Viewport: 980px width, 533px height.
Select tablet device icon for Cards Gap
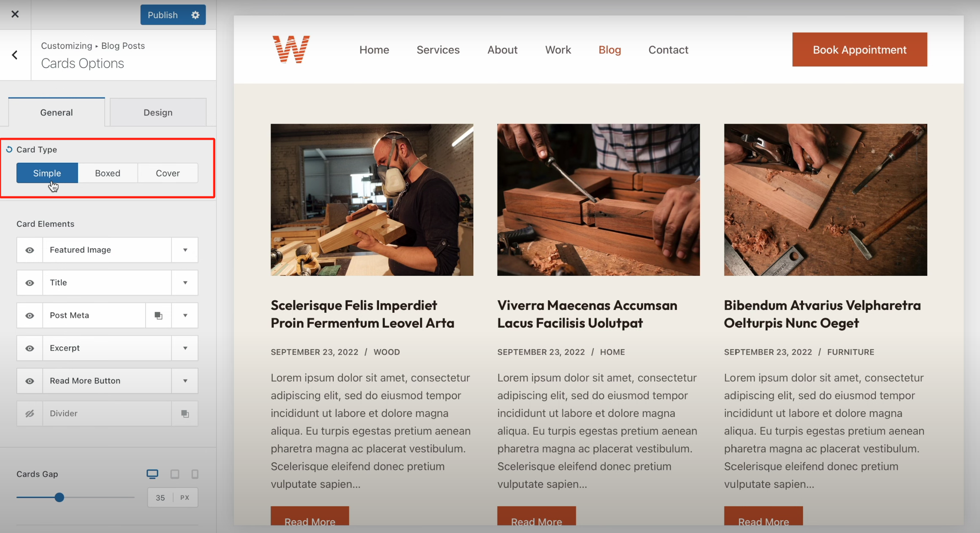[x=175, y=474]
